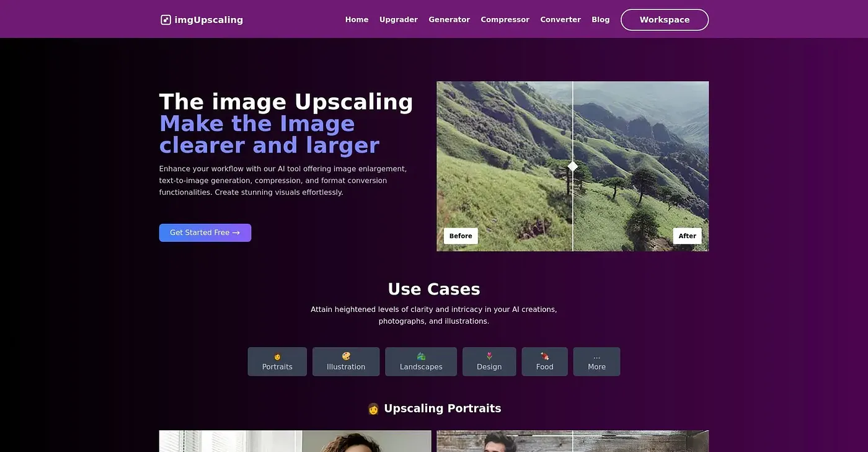Open the Generator menu item
Screen dimensions: 868x452
[x=449, y=20]
